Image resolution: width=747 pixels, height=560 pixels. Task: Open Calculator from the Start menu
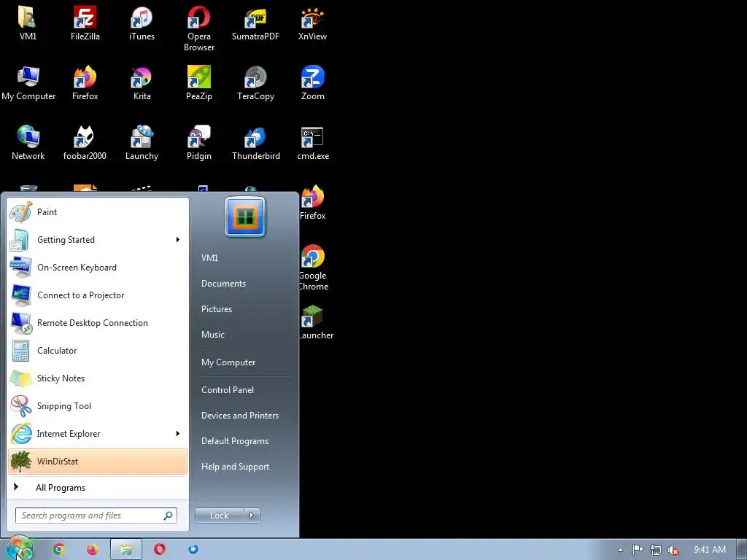[98, 351]
